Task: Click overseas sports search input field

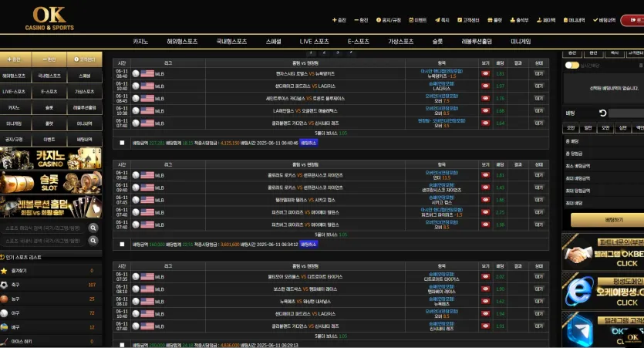Action: (43, 228)
